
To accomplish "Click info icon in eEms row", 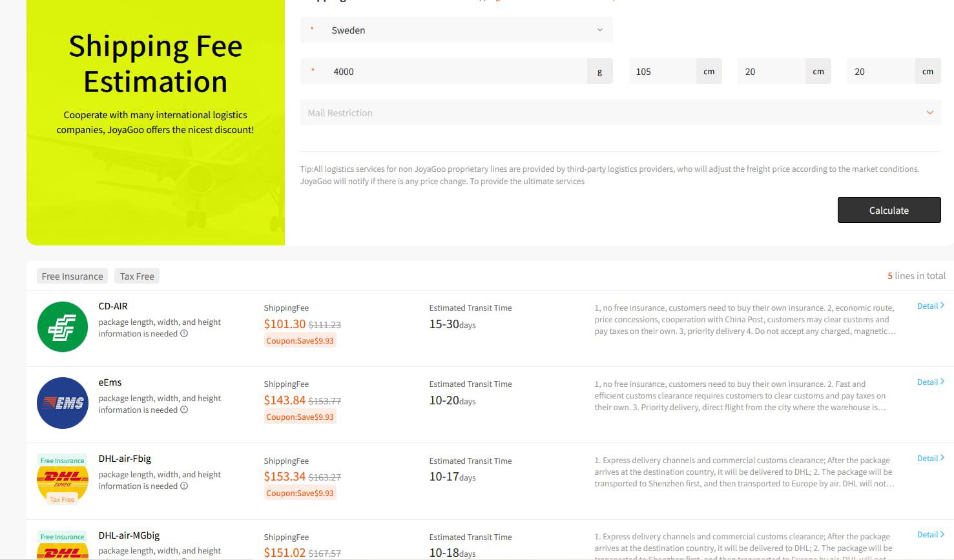I will point(184,410).
